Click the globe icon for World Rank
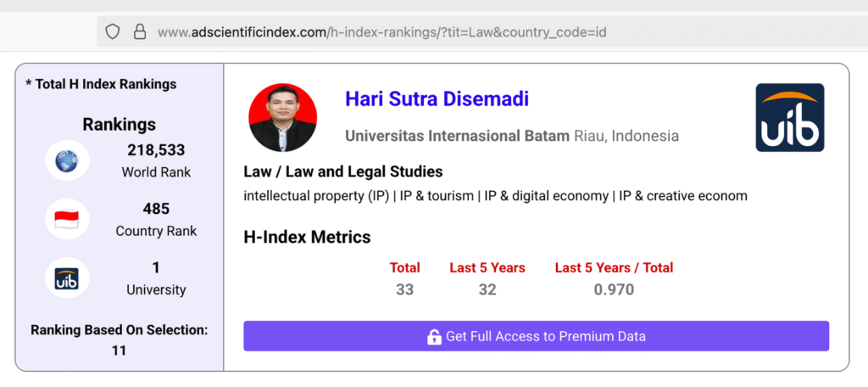This screenshot has height=387, width=868. (x=67, y=160)
